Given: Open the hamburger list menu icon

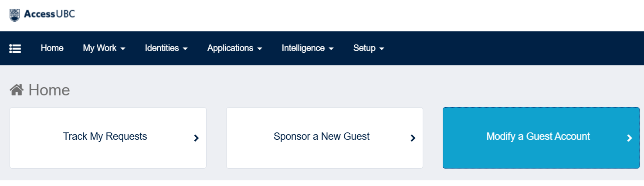Looking at the screenshot, I should click(x=15, y=48).
